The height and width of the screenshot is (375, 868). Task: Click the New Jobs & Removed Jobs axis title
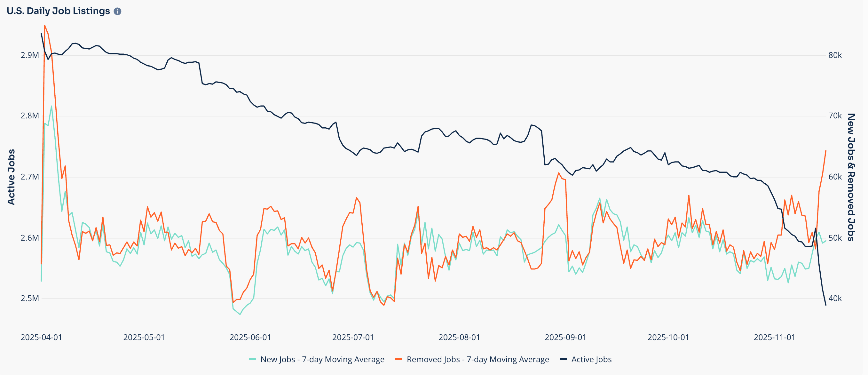tap(851, 177)
